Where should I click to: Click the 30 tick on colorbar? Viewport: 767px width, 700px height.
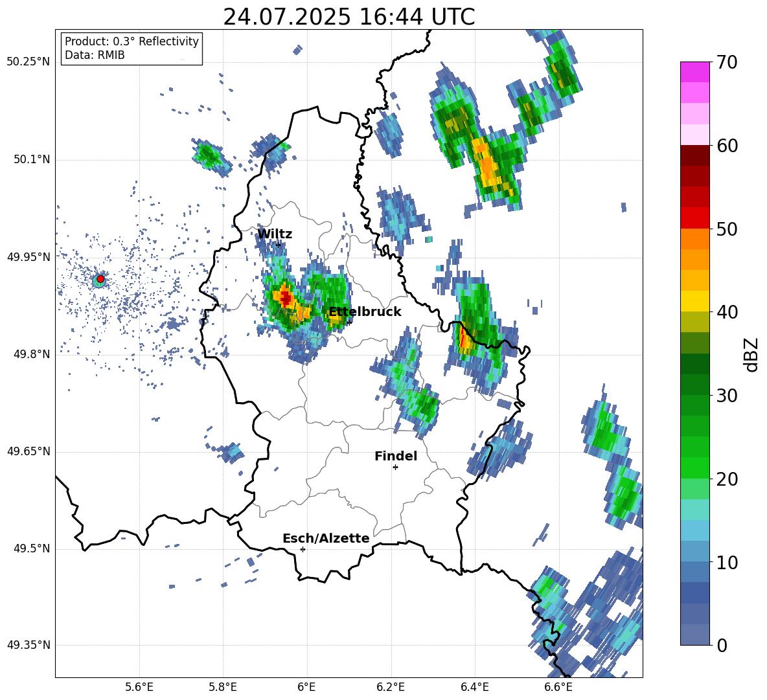726,396
